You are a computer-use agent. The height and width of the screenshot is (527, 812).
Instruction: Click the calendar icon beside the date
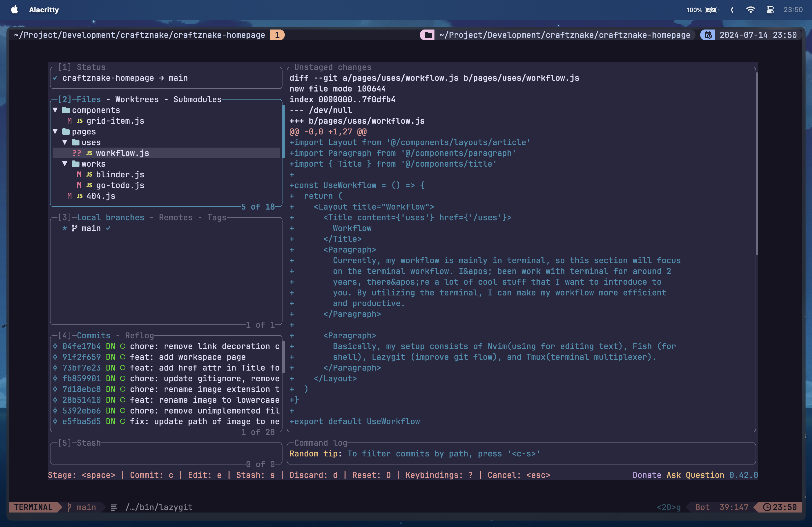point(708,34)
